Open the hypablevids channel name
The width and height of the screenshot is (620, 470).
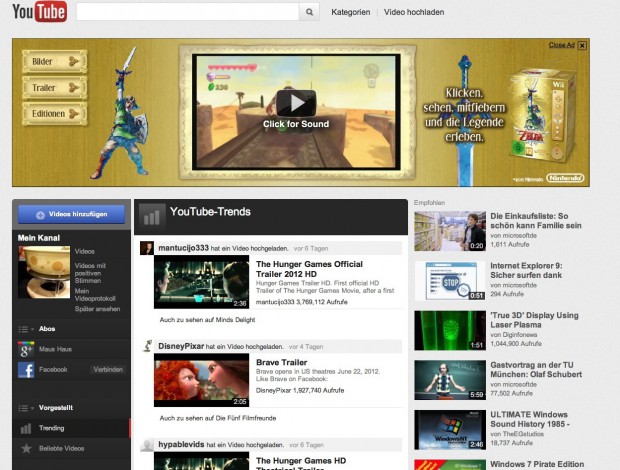pyautogui.click(x=181, y=445)
